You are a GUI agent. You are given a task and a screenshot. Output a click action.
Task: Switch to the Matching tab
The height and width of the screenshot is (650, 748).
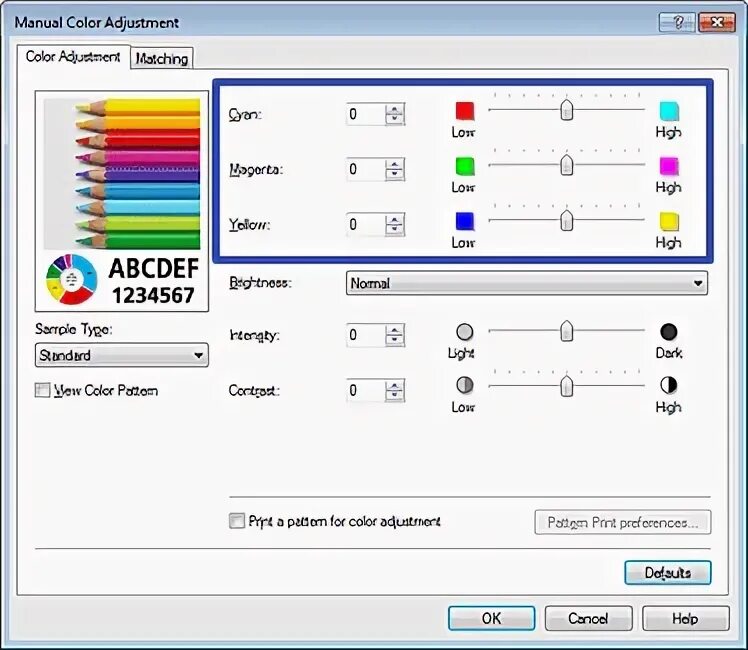click(x=162, y=59)
